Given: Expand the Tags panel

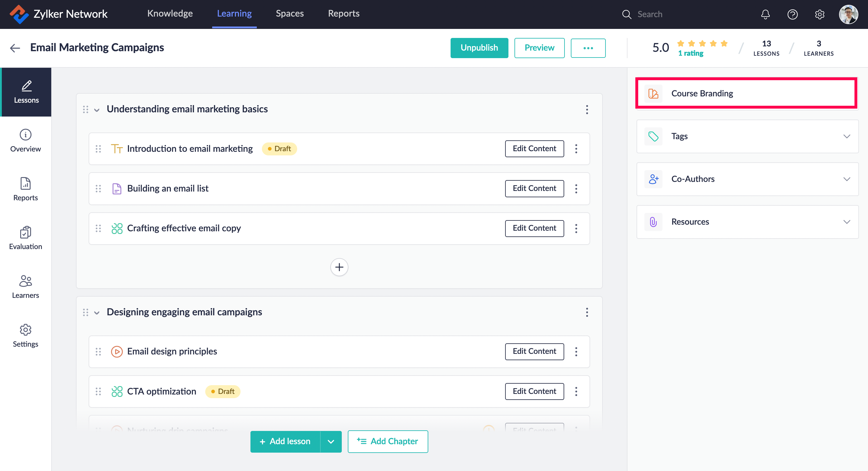Looking at the screenshot, I should pos(847,136).
